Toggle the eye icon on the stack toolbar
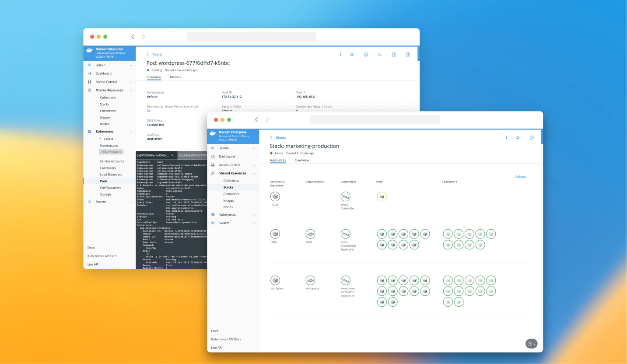The width and height of the screenshot is (627, 364). point(518,137)
